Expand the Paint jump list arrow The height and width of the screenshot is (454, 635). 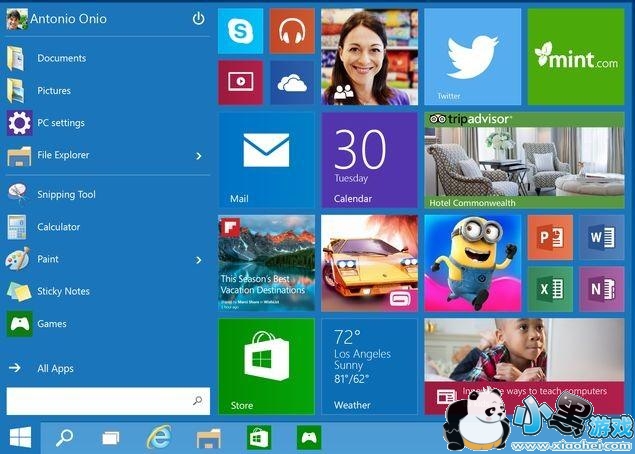199,260
